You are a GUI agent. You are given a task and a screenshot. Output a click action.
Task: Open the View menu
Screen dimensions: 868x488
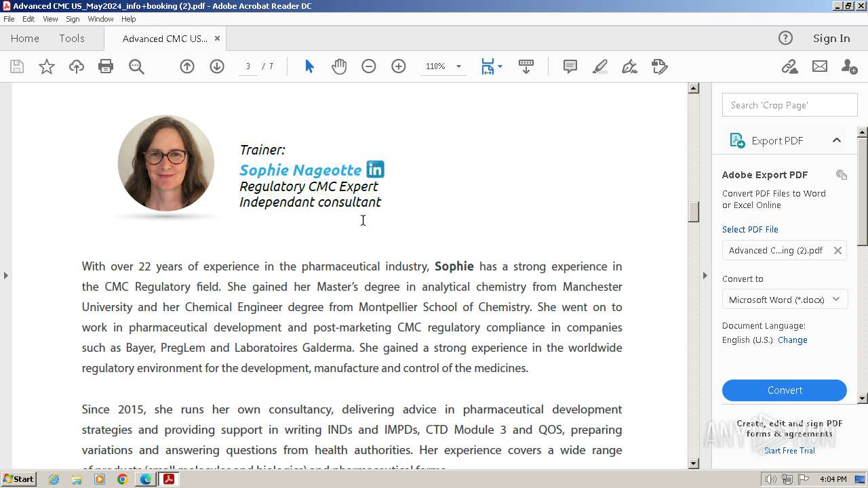[51, 19]
